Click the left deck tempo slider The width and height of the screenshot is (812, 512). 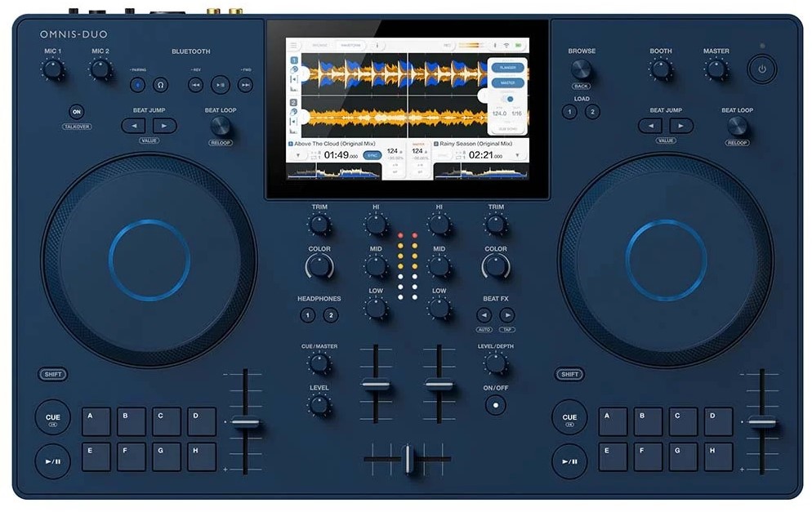[x=245, y=422]
